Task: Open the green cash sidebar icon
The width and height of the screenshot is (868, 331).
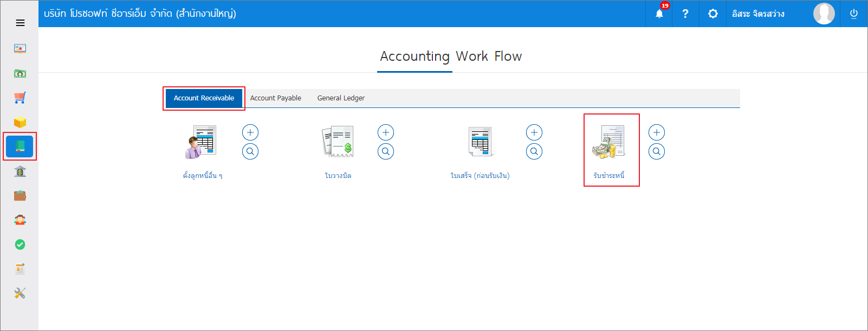Action: click(x=20, y=74)
